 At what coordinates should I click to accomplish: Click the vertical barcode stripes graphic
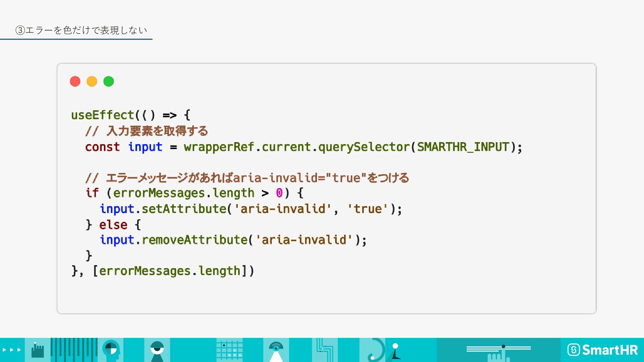tap(74, 350)
